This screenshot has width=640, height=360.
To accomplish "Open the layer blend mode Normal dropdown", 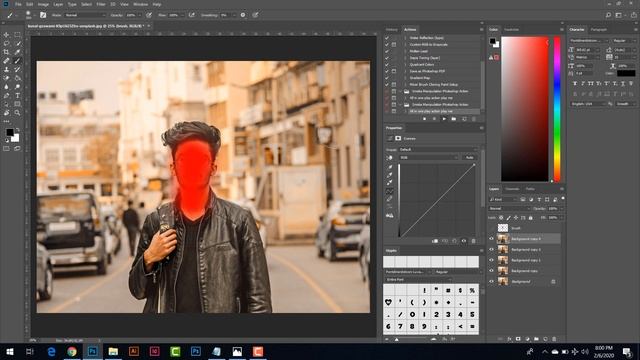I will (x=509, y=209).
